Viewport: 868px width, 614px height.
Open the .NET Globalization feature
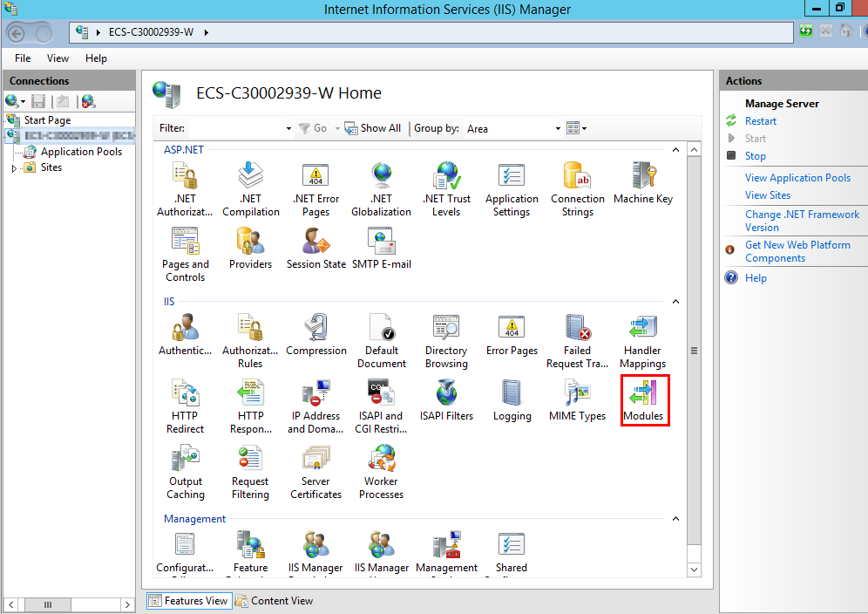click(x=382, y=189)
